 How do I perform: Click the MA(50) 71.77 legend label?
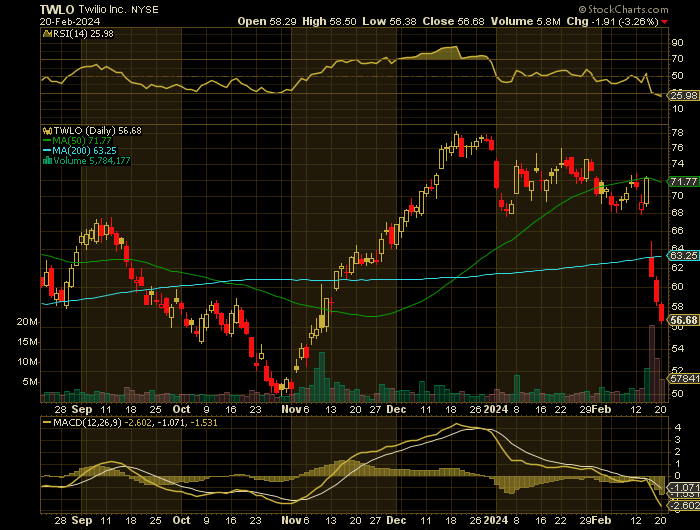coord(82,141)
